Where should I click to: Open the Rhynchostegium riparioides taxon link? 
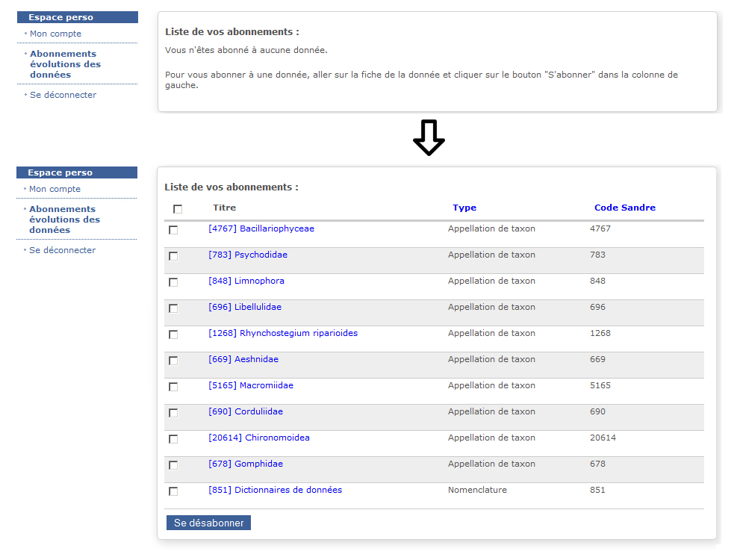(283, 333)
